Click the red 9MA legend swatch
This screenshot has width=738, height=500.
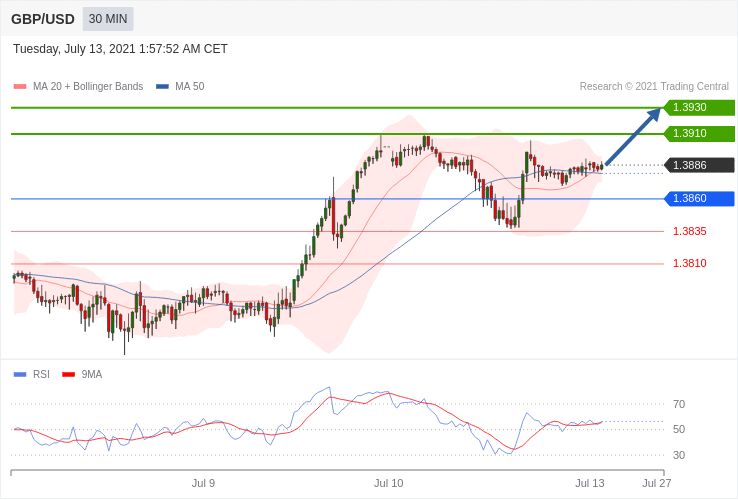click(69, 375)
